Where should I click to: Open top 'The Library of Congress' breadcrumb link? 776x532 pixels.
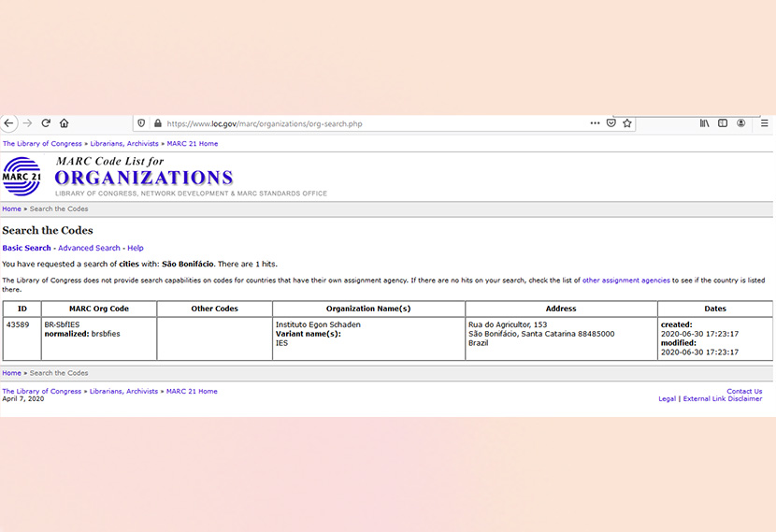coord(42,143)
